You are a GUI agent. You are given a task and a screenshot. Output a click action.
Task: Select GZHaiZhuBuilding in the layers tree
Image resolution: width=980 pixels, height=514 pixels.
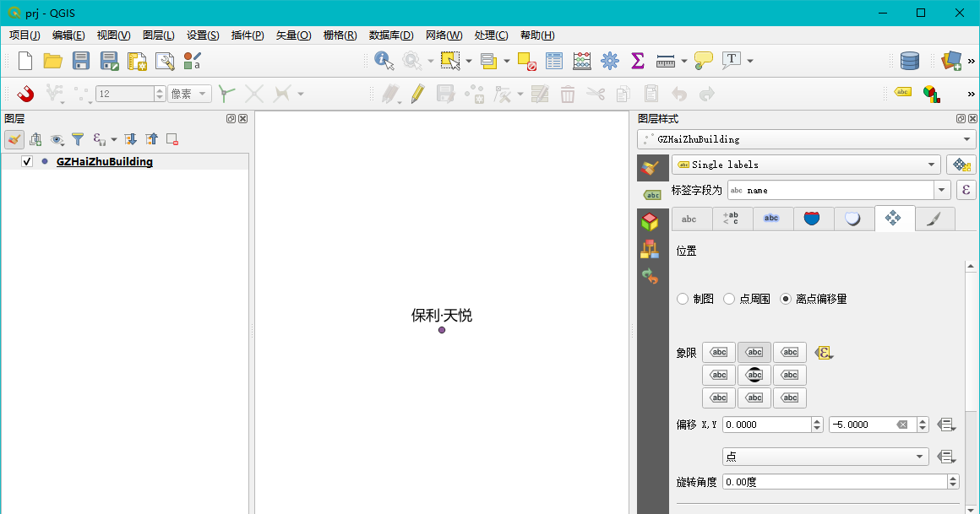[x=105, y=162]
